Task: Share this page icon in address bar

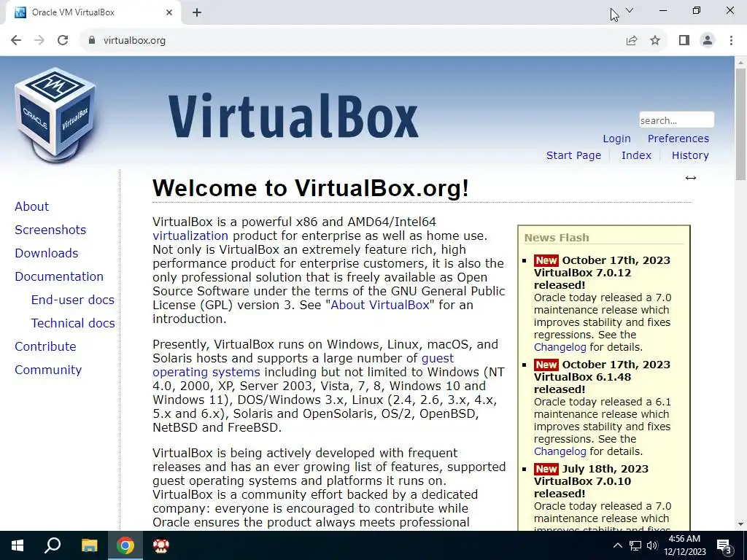Action: coord(632,41)
